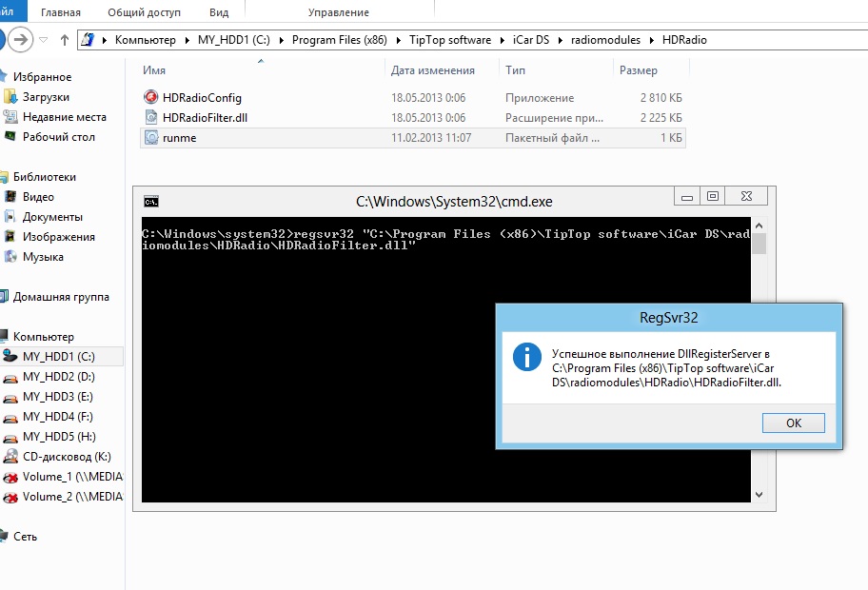Switch to the Вид ribbon tab
This screenshot has width=868, height=590.
219,12
